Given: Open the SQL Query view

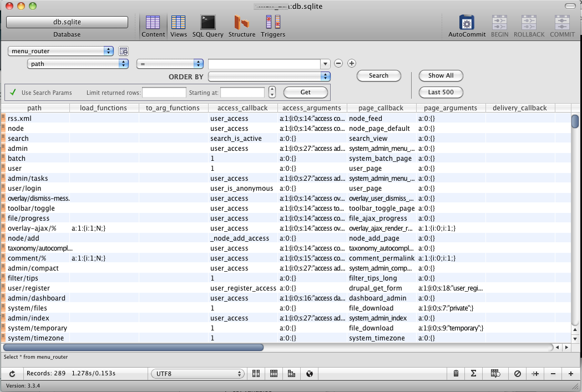Looking at the screenshot, I should pos(208,26).
